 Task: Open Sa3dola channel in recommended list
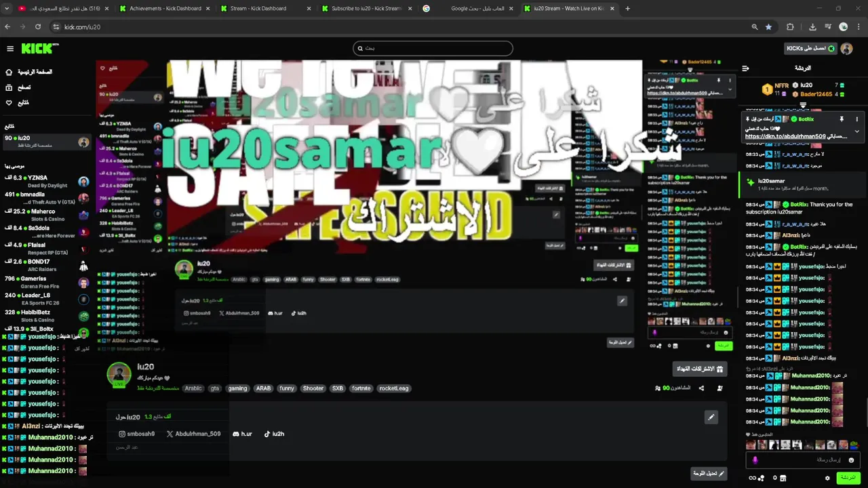46,232
